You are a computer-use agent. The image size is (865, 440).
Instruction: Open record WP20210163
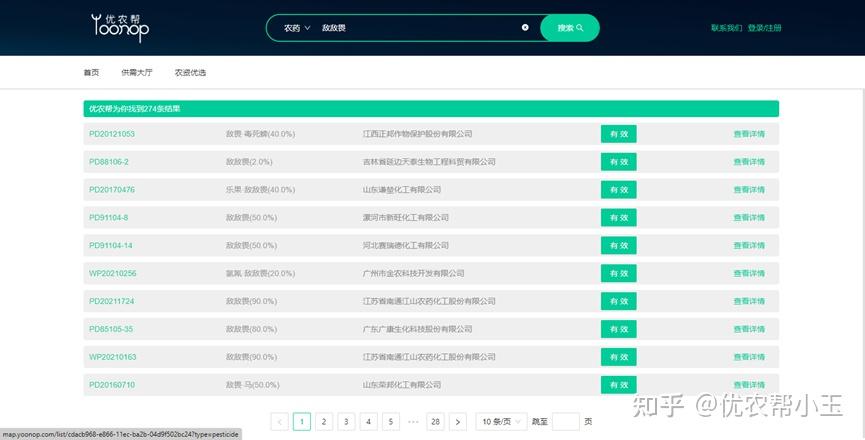pos(113,357)
